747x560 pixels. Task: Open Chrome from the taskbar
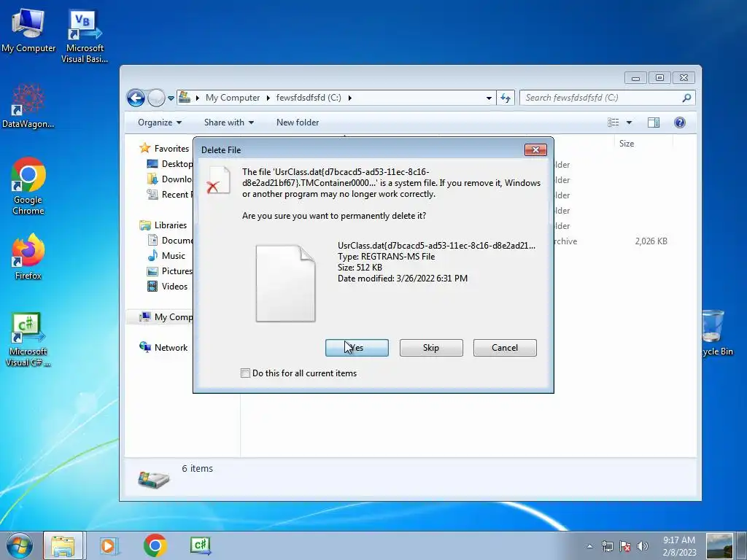(155, 545)
